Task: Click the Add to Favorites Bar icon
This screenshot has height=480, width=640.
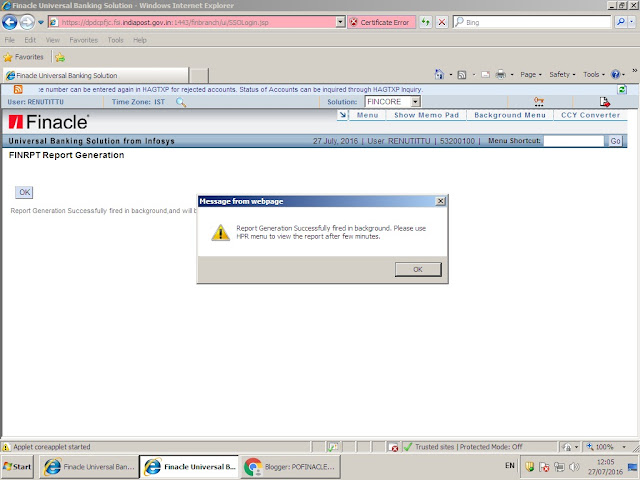Action: point(60,57)
